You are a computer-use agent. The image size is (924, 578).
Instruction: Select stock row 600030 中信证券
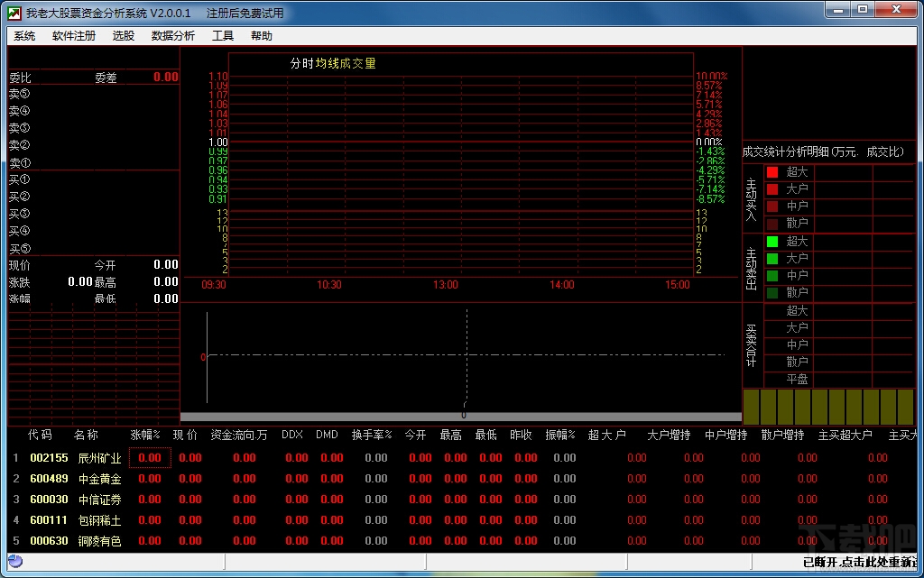point(462,500)
